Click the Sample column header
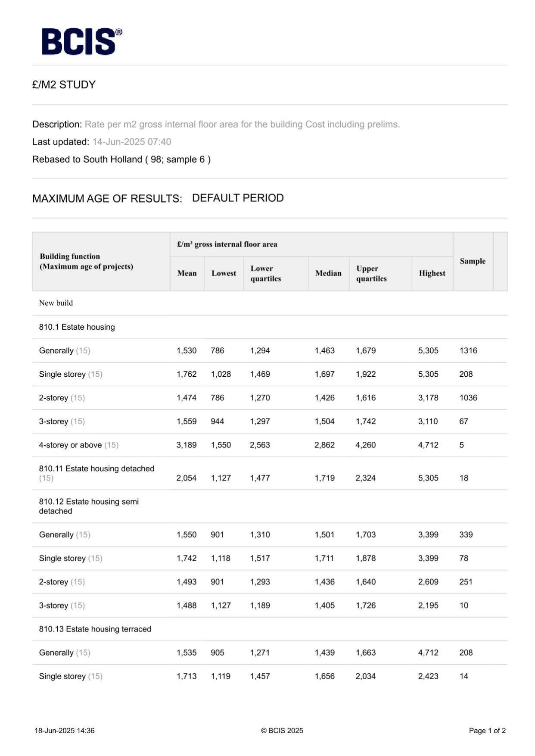Viewport: 535px width, 756px height. [472, 261]
